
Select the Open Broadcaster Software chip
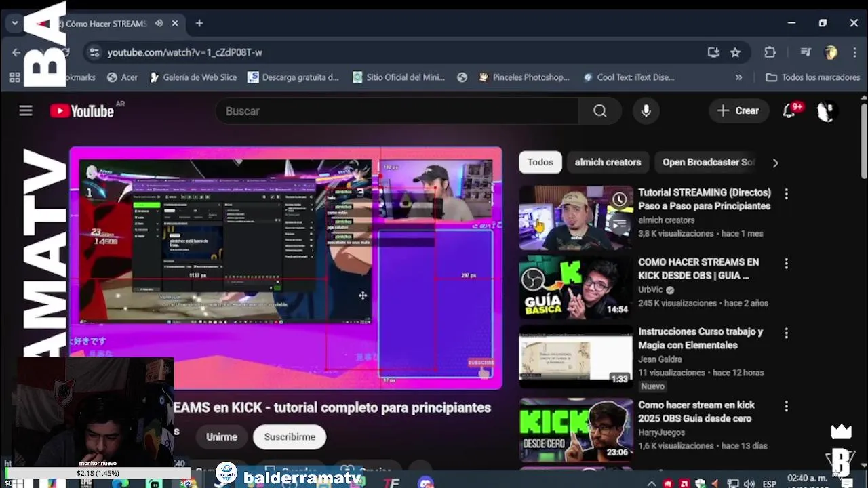click(x=707, y=162)
